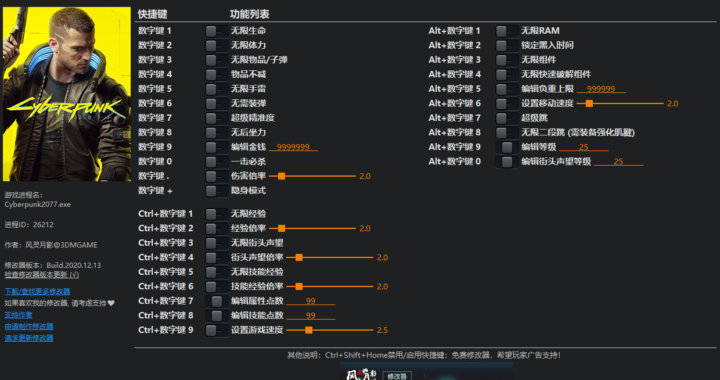This screenshot has width=720, height=380.
Task: Toggle 无限技能经验 switch
Action: point(216,272)
